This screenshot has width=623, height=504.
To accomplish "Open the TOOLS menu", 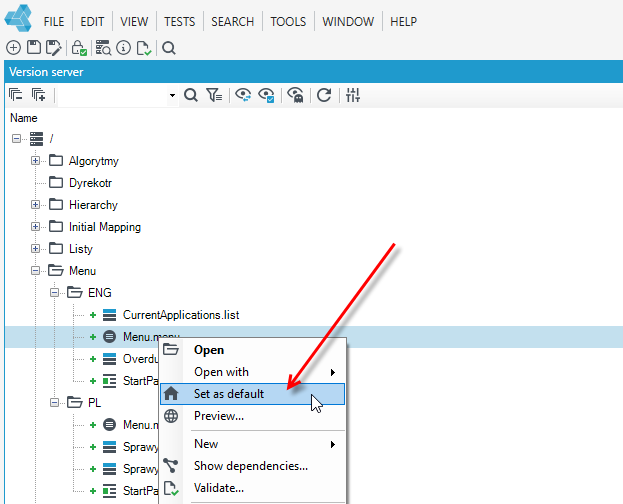I will tap(288, 21).
